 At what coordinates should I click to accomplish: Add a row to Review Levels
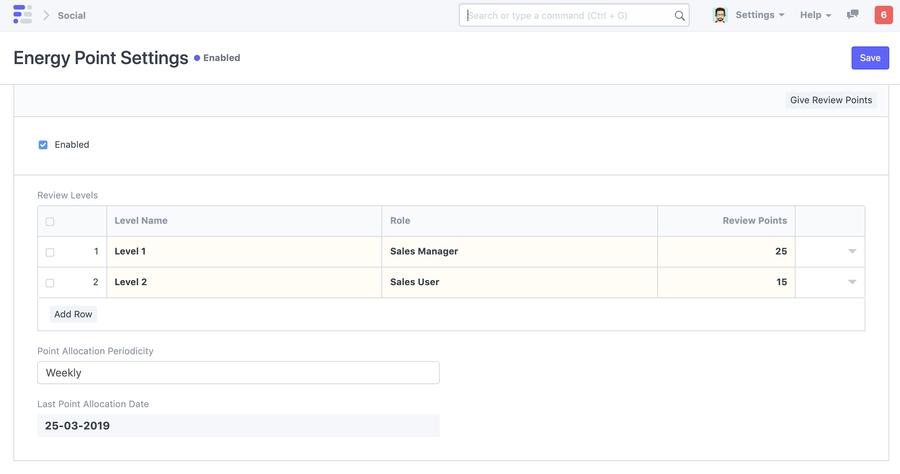73,314
